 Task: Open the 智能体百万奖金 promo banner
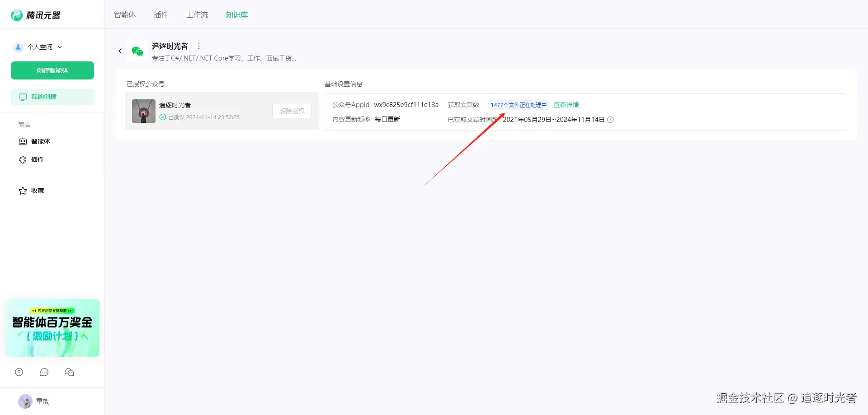tap(52, 328)
